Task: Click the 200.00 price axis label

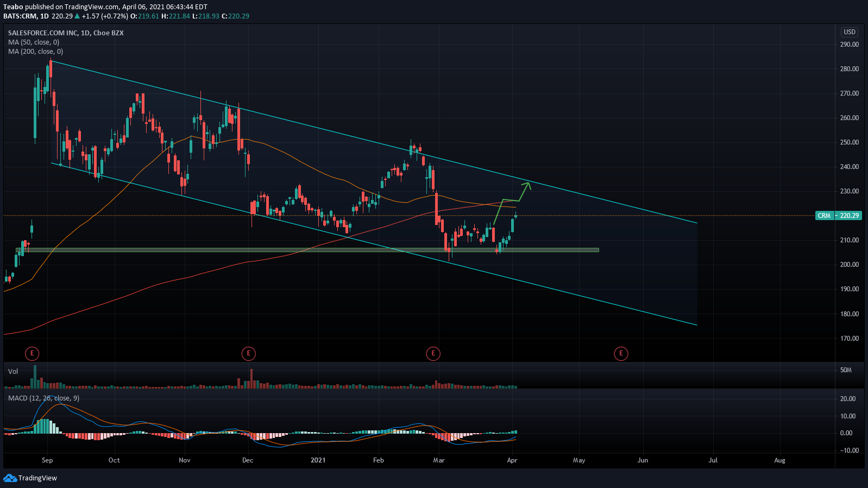Action: [849, 265]
